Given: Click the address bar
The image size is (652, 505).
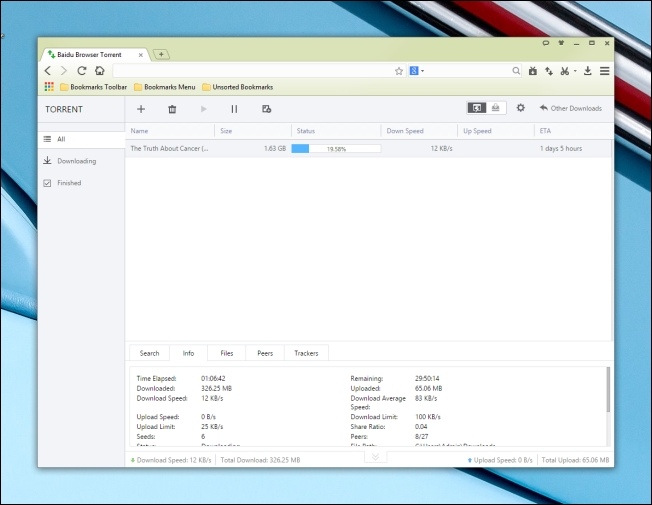Looking at the screenshot, I should [x=253, y=71].
